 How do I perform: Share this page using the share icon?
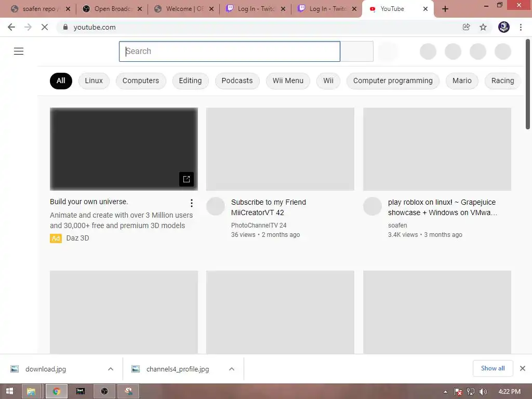[x=467, y=27]
